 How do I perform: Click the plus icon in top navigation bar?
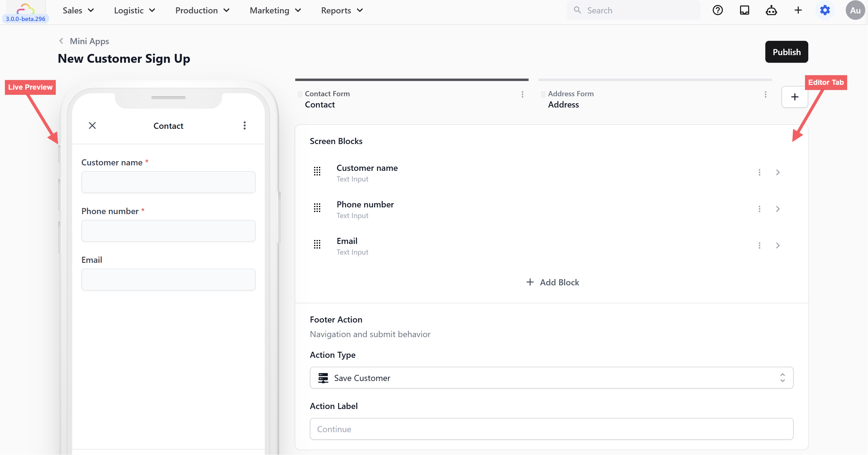pyautogui.click(x=798, y=10)
